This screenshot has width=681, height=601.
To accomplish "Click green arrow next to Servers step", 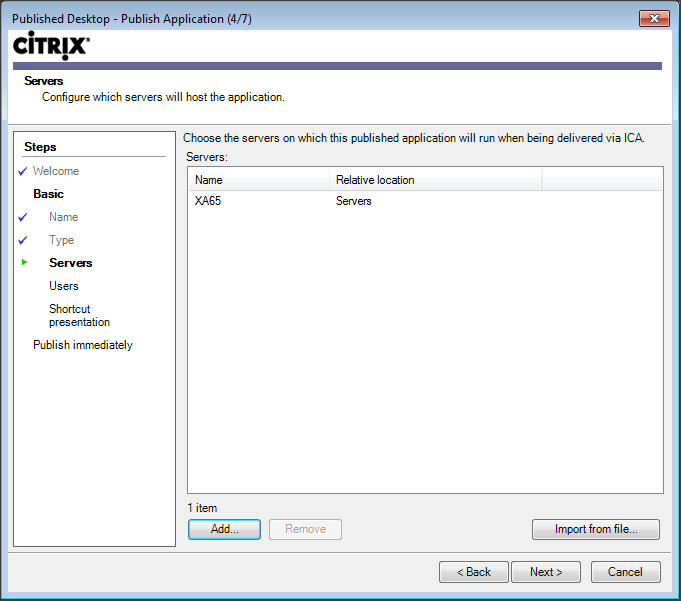I will point(23,263).
